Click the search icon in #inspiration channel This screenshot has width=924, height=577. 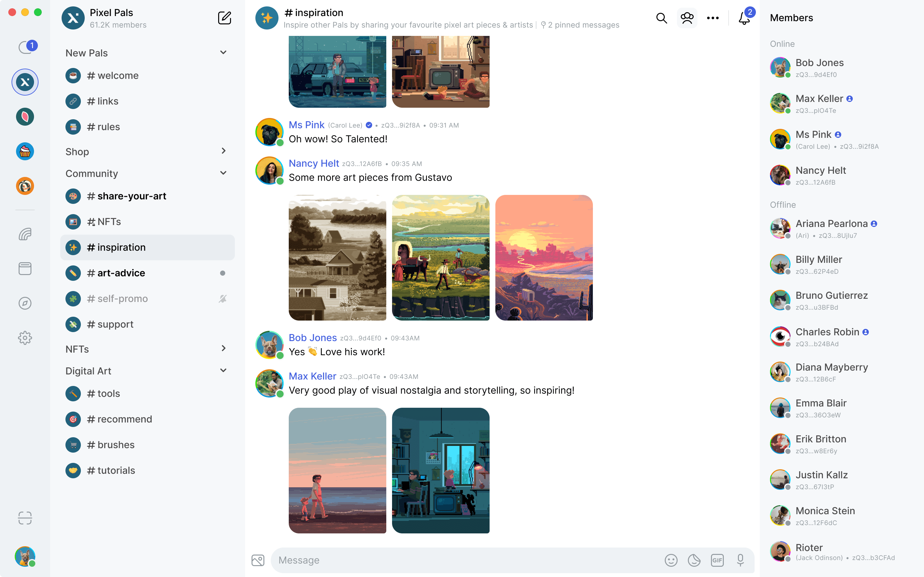tap(661, 18)
